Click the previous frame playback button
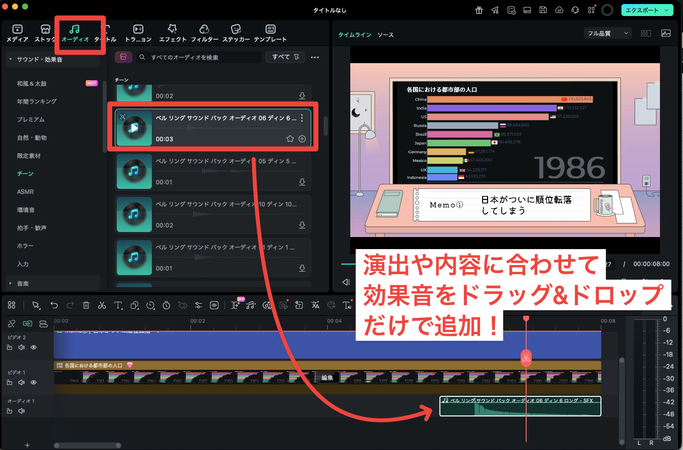The image size is (683, 450). tap(346, 282)
